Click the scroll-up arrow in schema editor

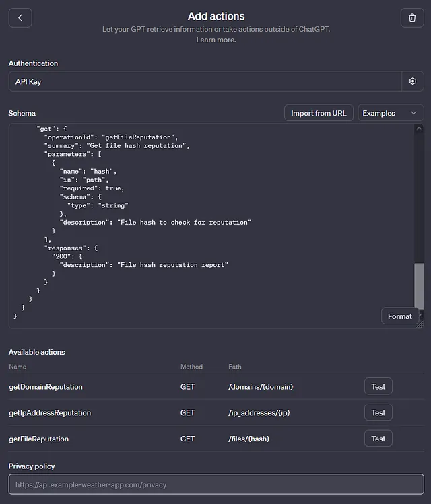click(419, 129)
